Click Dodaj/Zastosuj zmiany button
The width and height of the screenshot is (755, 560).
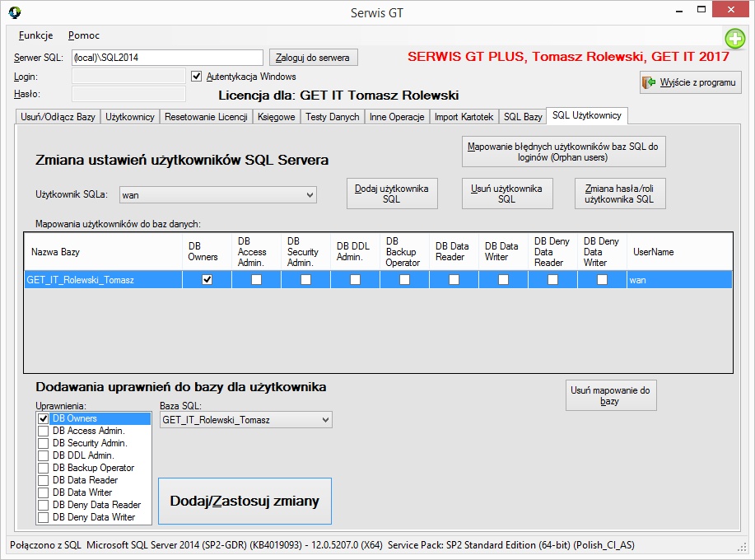click(x=245, y=501)
